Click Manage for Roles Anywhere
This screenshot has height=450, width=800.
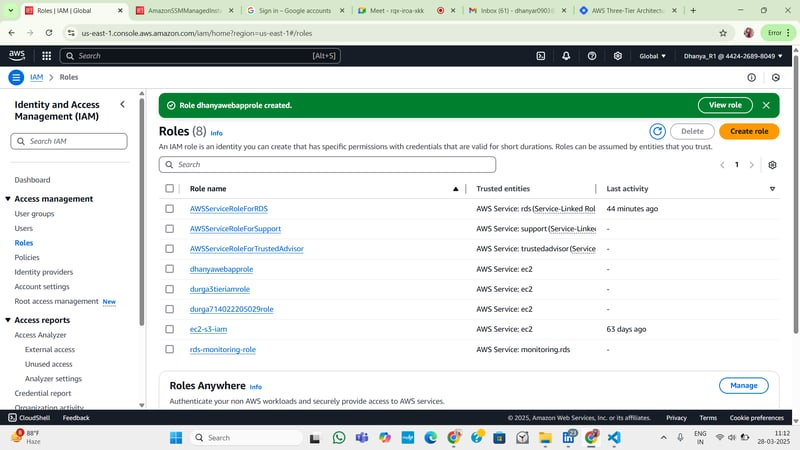[743, 386]
